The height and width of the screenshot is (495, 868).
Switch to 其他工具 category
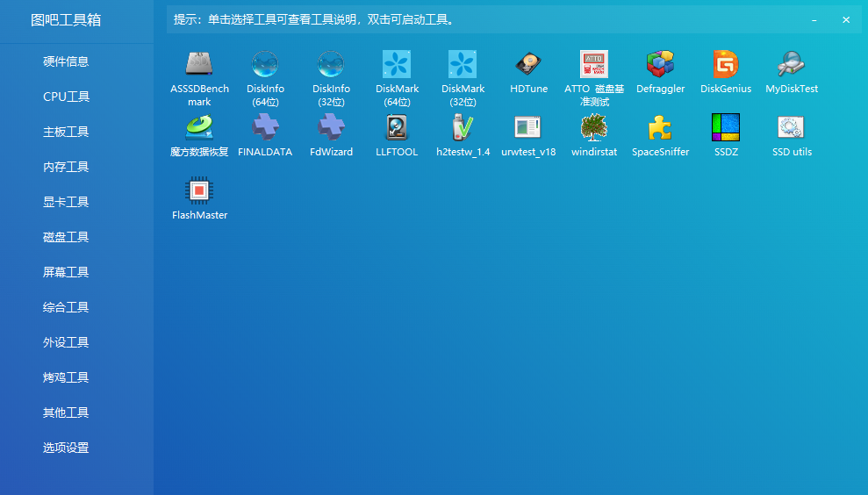(x=66, y=412)
